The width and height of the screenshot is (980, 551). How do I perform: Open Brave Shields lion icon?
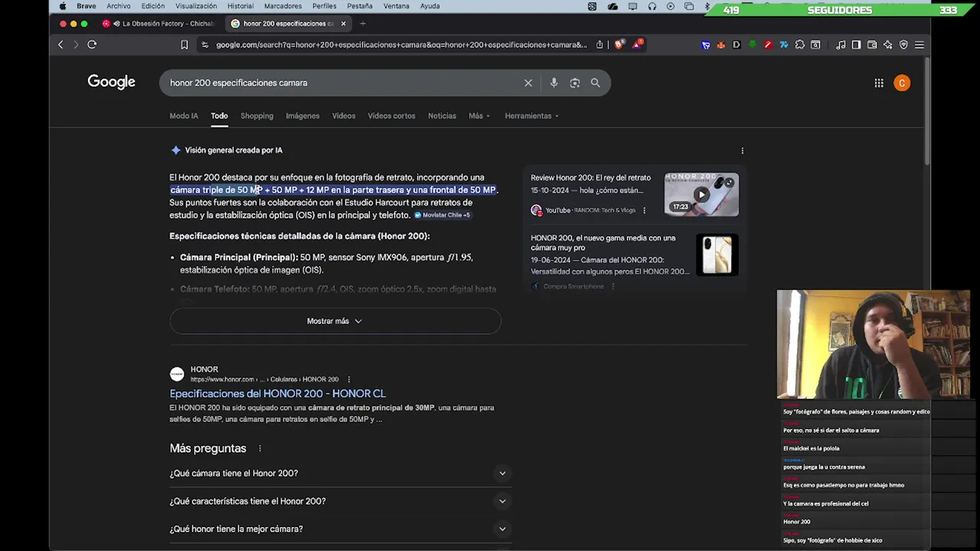point(619,44)
